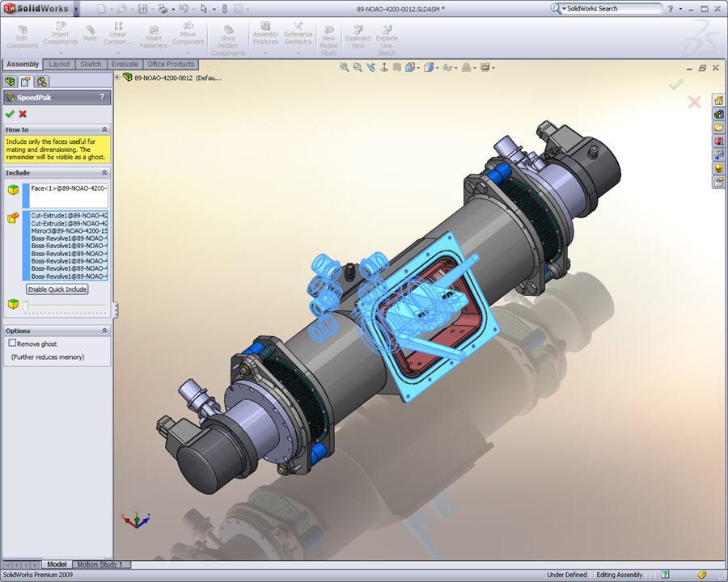
Task: Open the ConfigurationManager tab icon
Action: pyautogui.click(x=42, y=82)
